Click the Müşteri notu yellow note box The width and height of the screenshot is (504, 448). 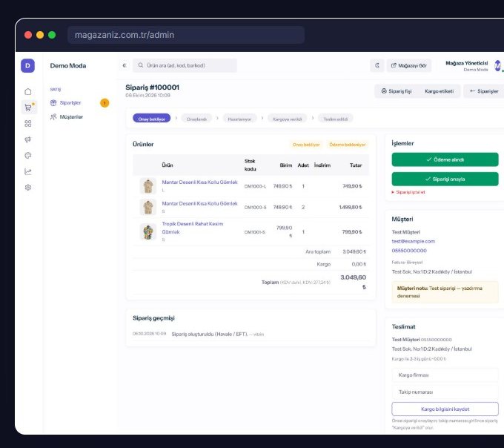[x=445, y=292]
